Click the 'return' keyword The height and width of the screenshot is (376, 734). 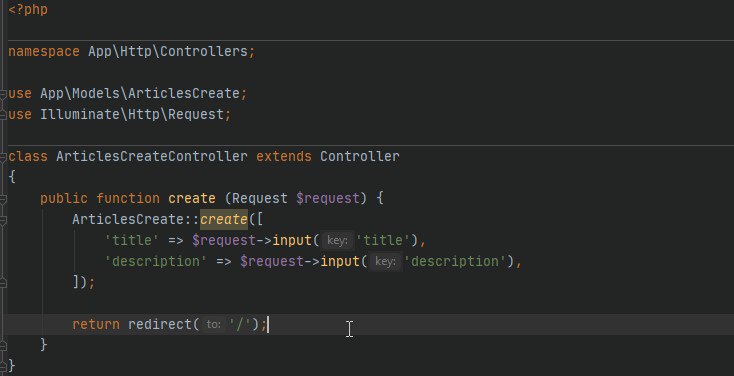pyautogui.click(x=96, y=324)
